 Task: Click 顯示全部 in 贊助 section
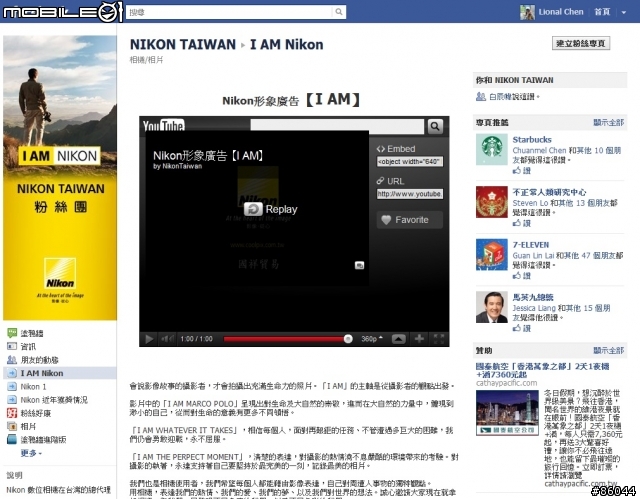[x=609, y=350]
